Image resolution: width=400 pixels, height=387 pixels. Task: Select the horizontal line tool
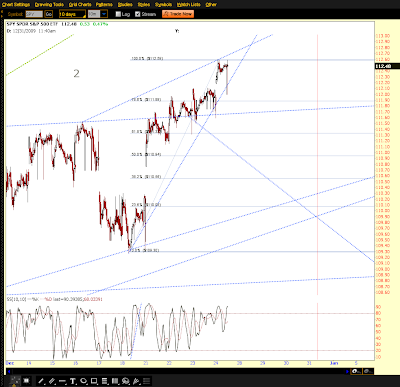62,381
